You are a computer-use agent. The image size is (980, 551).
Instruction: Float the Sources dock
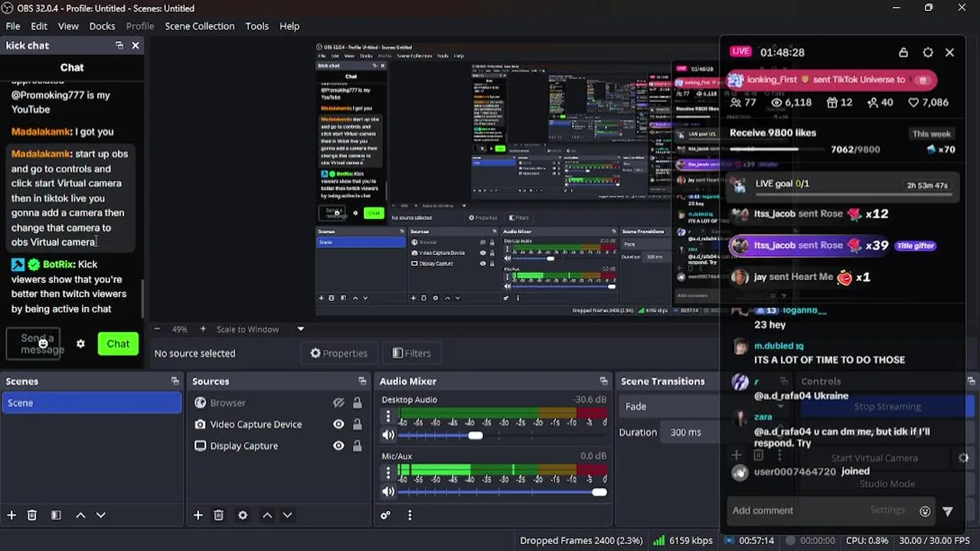pos(362,381)
